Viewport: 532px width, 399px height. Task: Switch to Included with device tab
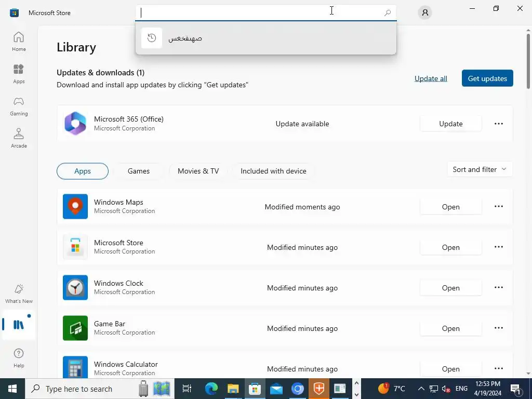pyautogui.click(x=273, y=171)
